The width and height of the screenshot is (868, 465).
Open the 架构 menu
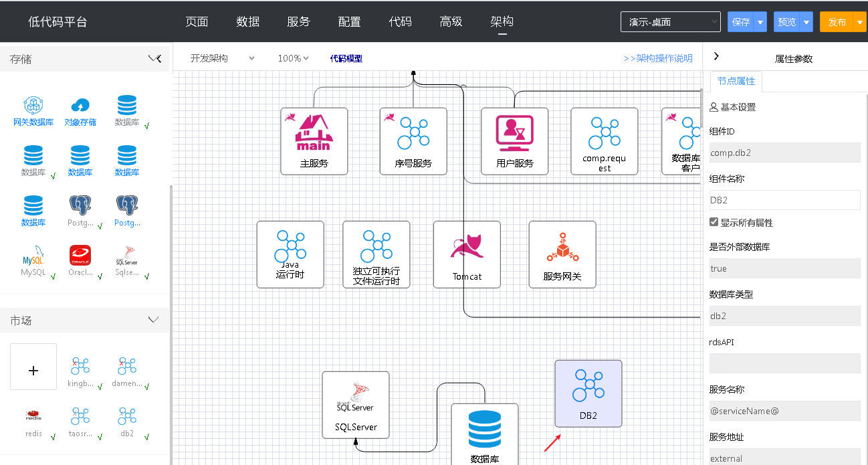502,21
